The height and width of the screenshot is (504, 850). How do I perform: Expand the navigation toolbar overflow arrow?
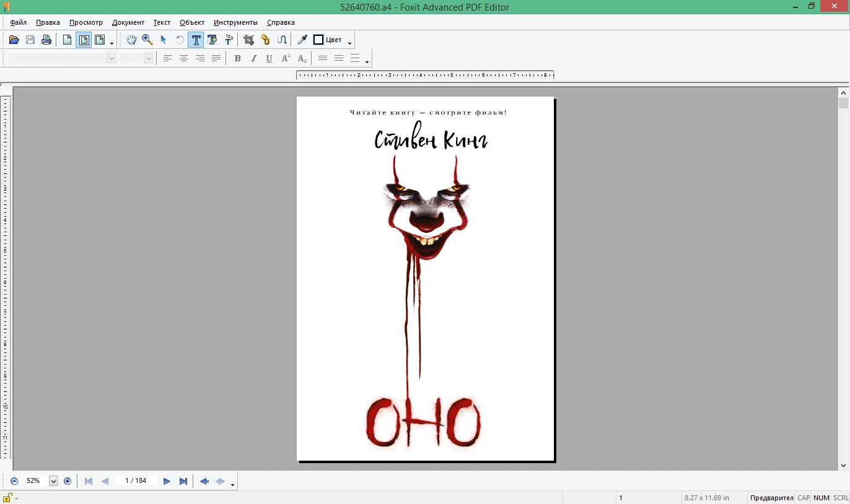point(232,484)
